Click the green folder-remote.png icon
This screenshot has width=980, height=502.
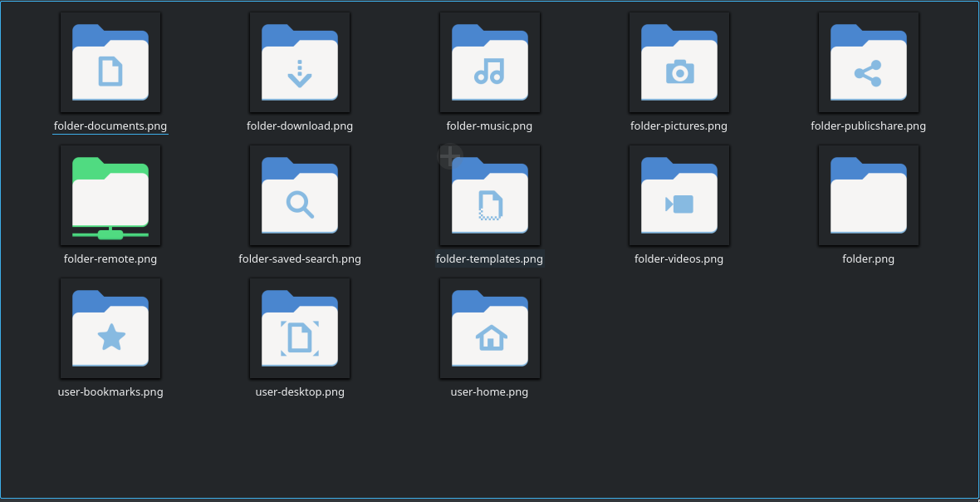110,195
